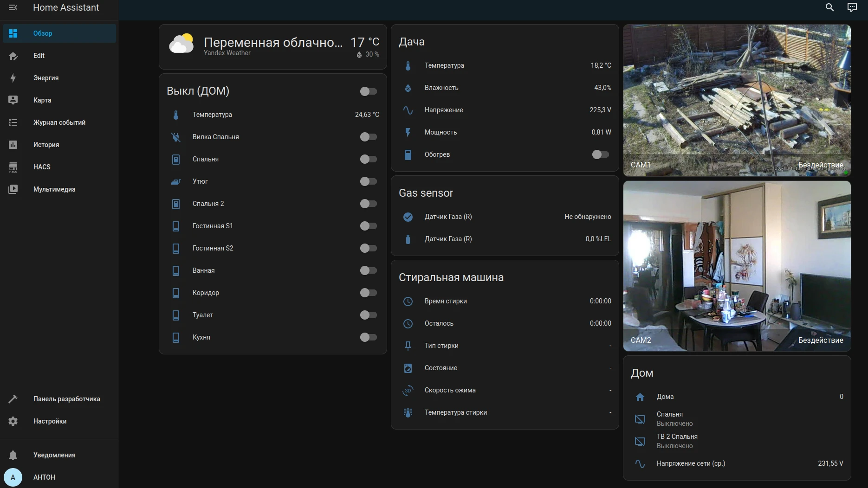Open Настройки in sidebar
The image size is (868, 488).
coord(59,421)
